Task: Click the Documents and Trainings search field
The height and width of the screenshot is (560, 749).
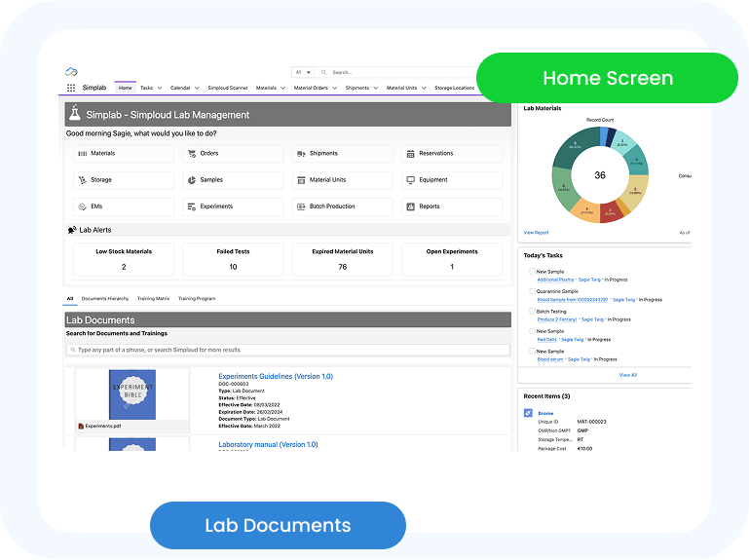Action: 287,350
